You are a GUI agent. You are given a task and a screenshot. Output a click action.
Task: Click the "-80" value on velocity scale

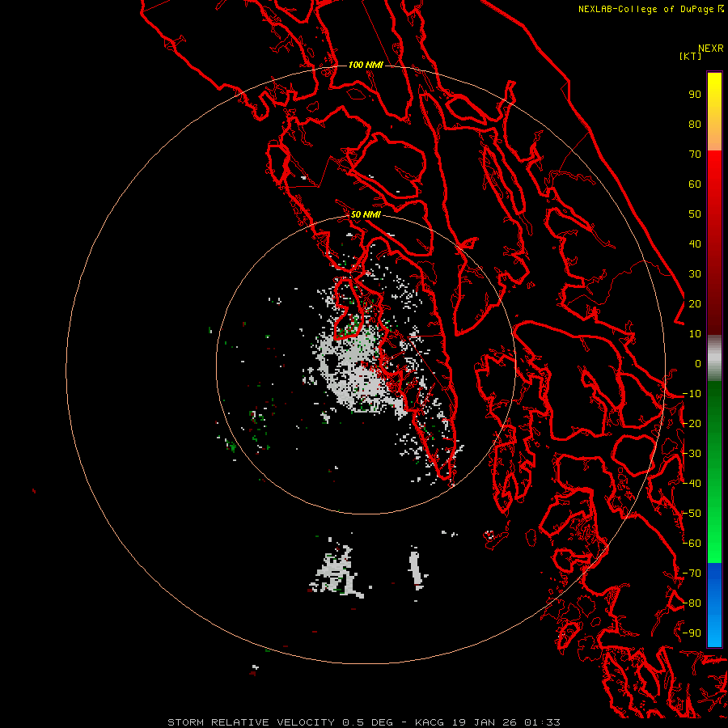(x=692, y=603)
